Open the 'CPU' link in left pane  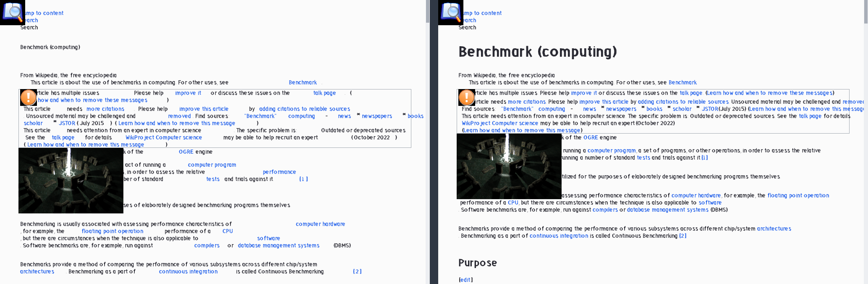(x=227, y=231)
